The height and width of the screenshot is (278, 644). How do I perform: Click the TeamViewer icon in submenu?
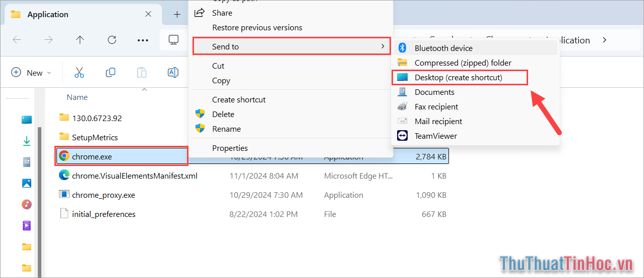point(402,136)
